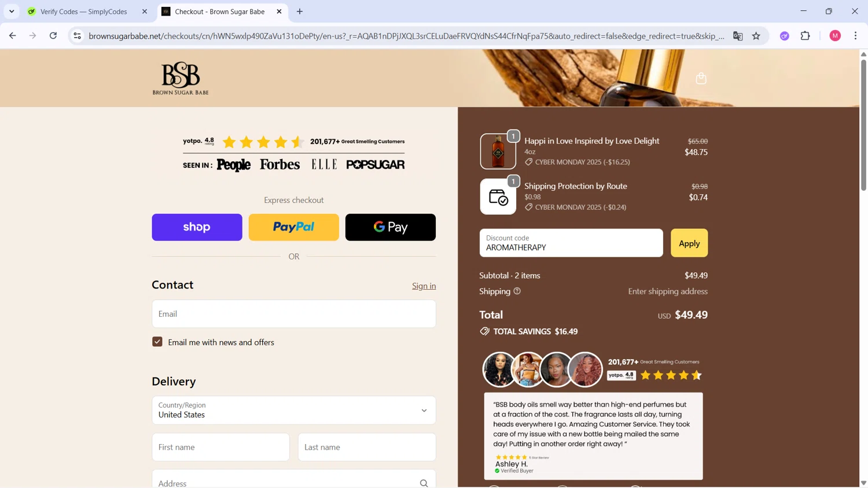
Task: Open the Chrome profile avatar M
Action: tap(835, 36)
